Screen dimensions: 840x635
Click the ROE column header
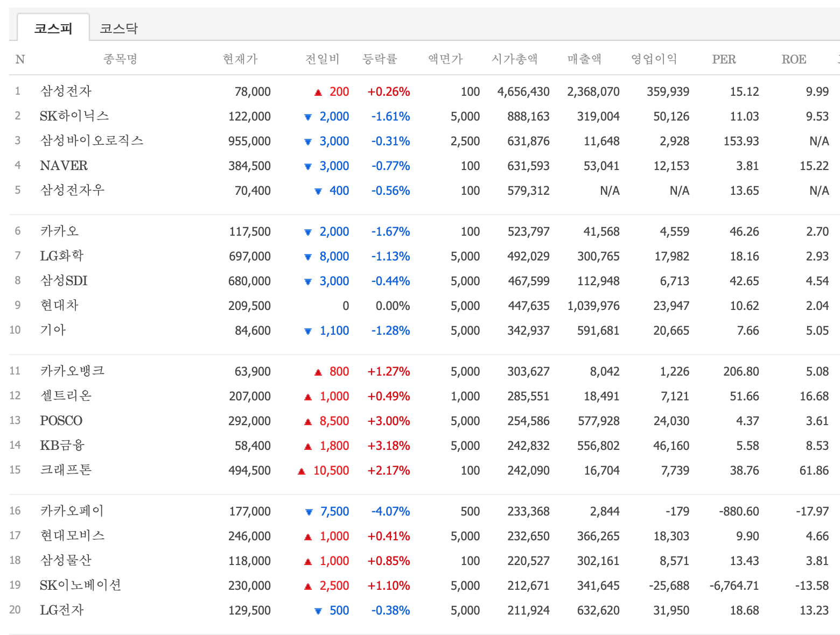[794, 59]
